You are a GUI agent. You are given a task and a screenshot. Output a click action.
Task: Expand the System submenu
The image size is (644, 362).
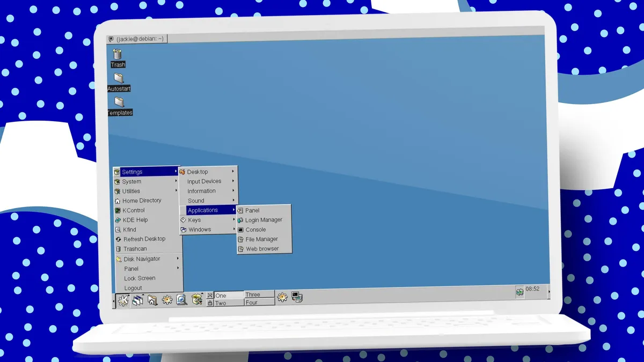click(x=146, y=182)
